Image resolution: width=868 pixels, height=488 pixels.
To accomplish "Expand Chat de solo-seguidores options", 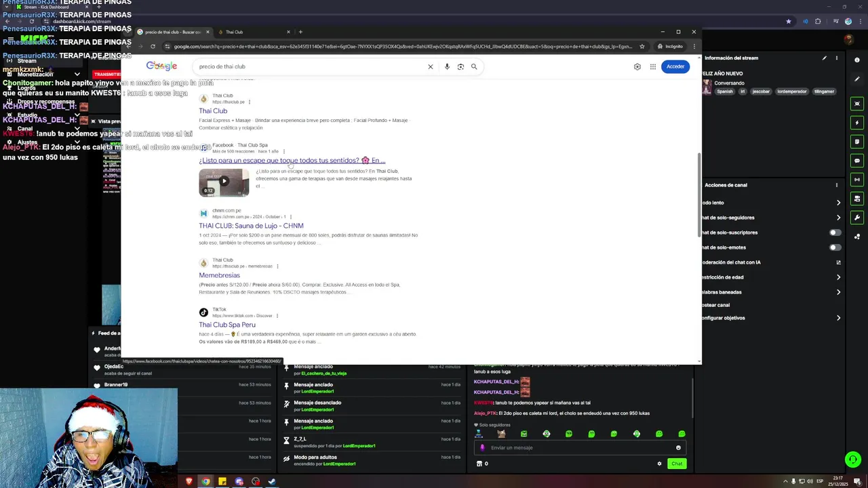I will coord(839,218).
